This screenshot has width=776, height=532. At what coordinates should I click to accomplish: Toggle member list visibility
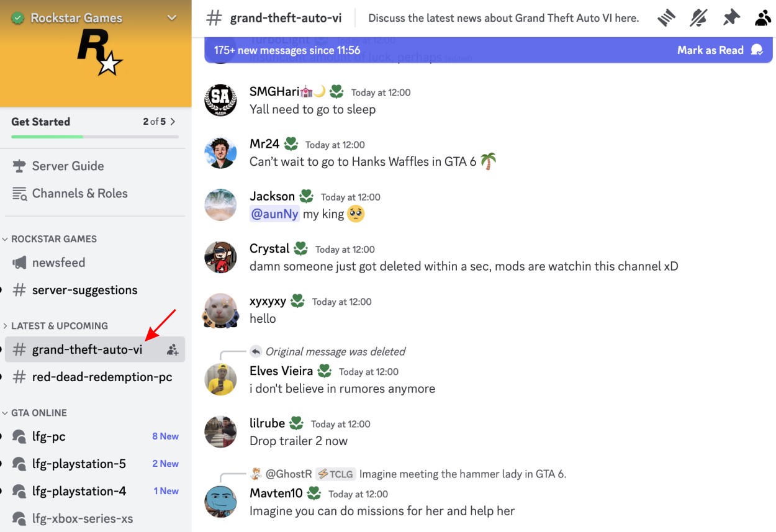click(x=762, y=17)
